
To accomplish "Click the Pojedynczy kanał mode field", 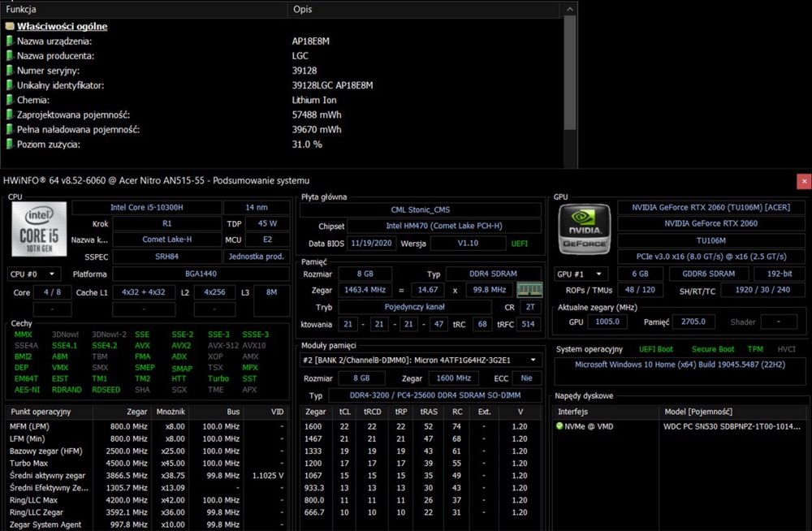I will coord(415,307).
